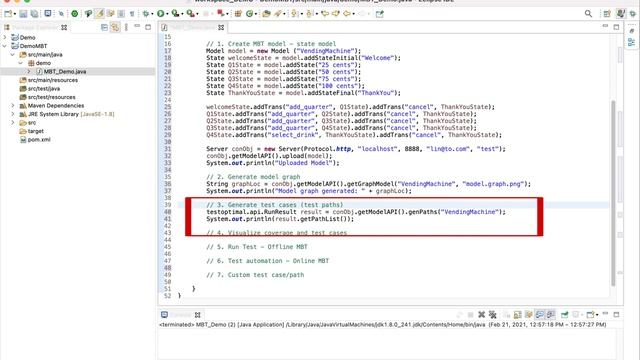Screen dimensions: 640x360
Task: Select the target folder
Action: pos(36,131)
